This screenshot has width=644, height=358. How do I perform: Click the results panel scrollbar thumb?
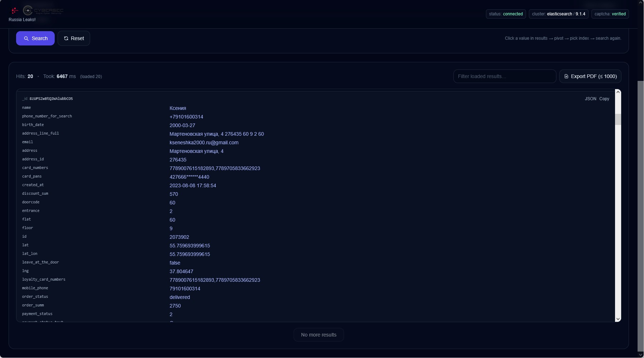tap(618, 119)
